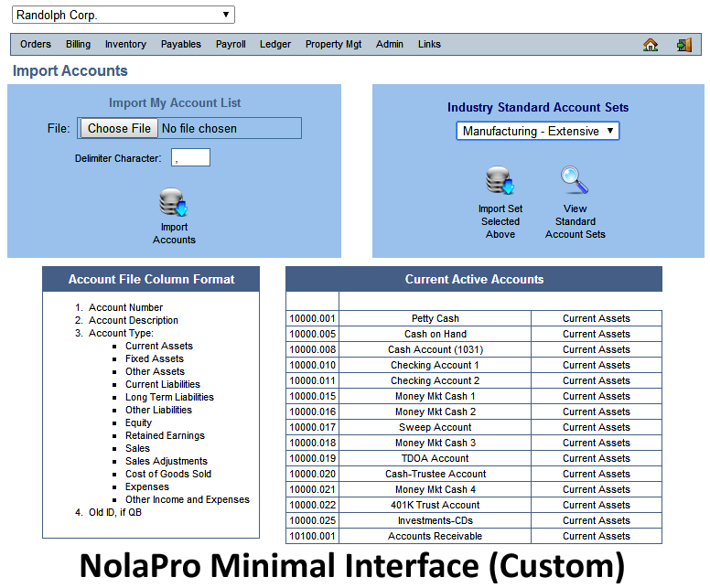The image size is (710, 588).
Task: Click the Delimiter Character input field
Action: tap(190, 157)
